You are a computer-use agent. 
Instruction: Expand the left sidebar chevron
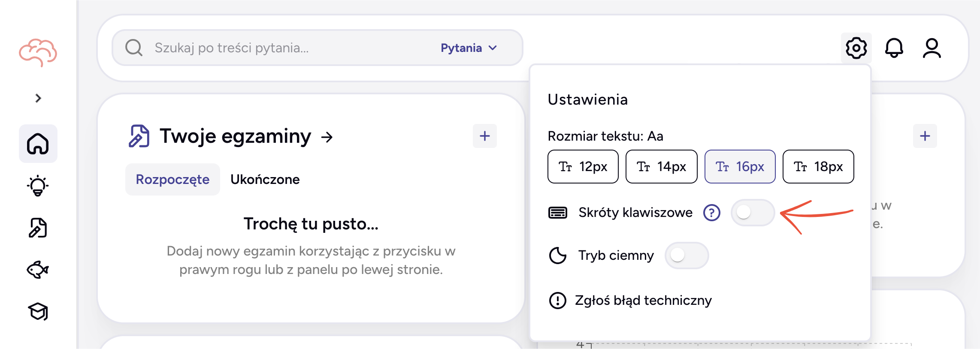pyautogui.click(x=38, y=98)
